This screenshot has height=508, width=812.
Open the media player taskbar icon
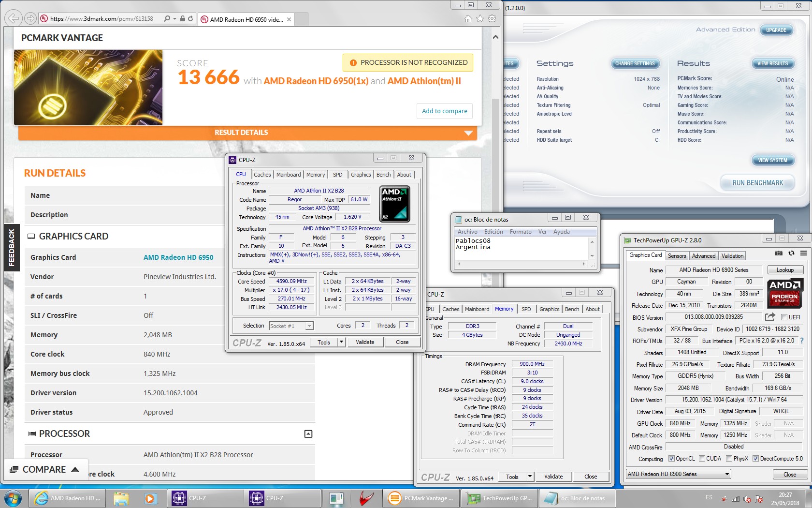(150, 498)
